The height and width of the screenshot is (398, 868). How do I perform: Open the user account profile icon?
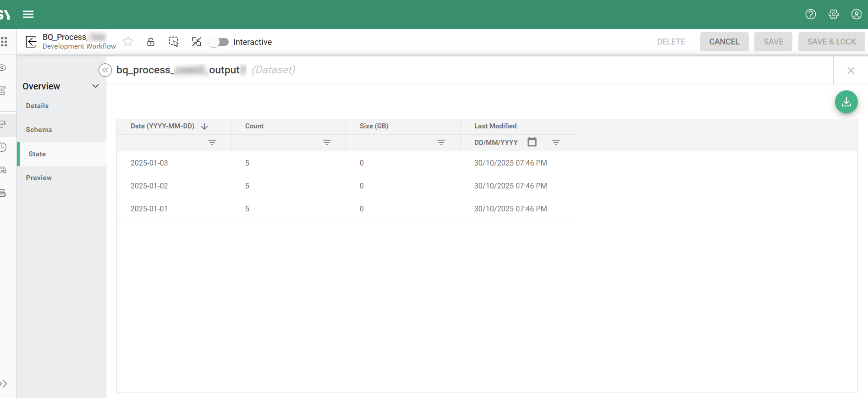click(x=856, y=14)
